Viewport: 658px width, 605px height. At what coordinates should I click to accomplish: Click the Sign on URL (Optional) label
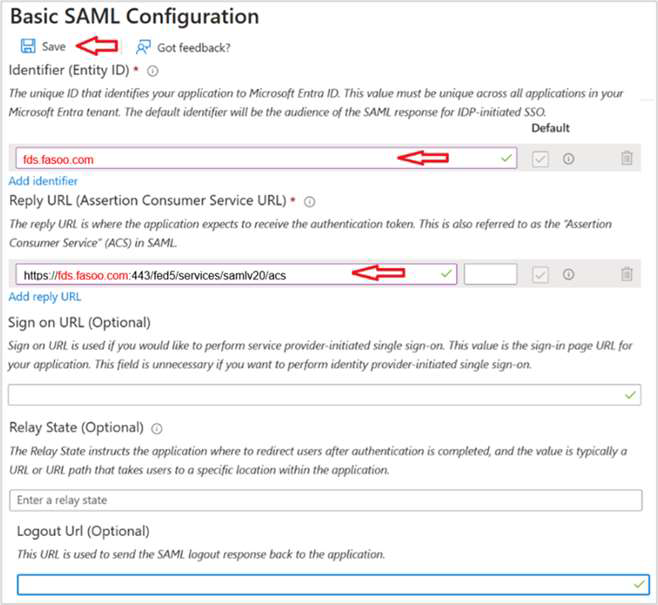point(79,323)
